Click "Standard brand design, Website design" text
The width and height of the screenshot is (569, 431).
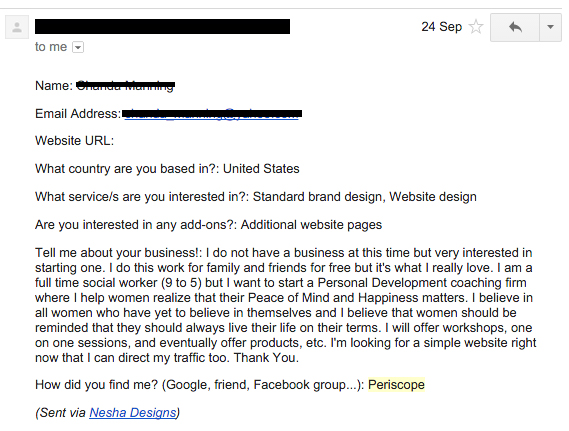click(x=364, y=197)
